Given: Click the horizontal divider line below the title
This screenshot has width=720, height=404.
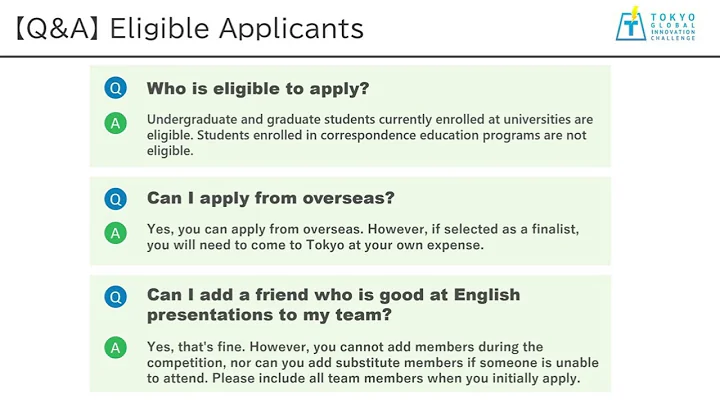Looking at the screenshot, I should tap(360, 56).
